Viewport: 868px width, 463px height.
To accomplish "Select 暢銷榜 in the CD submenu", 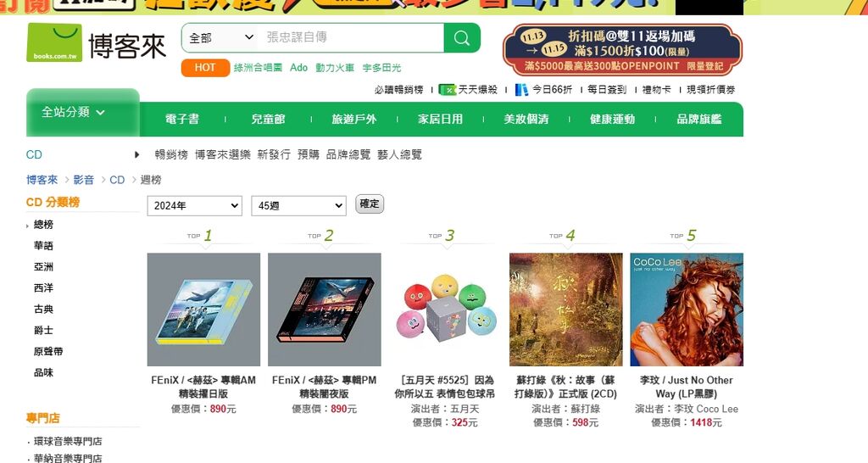I will pos(171,154).
